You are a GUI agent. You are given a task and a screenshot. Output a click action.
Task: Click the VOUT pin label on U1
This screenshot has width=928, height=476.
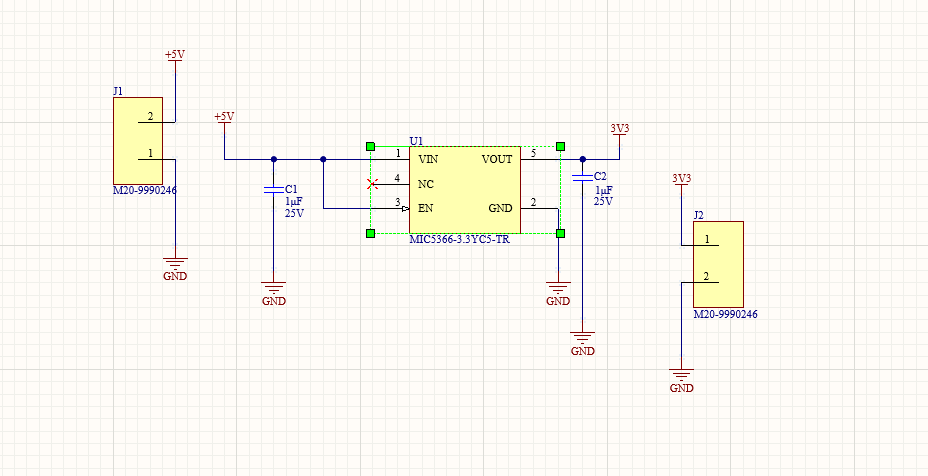pyautogui.click(x=497, y=159)
